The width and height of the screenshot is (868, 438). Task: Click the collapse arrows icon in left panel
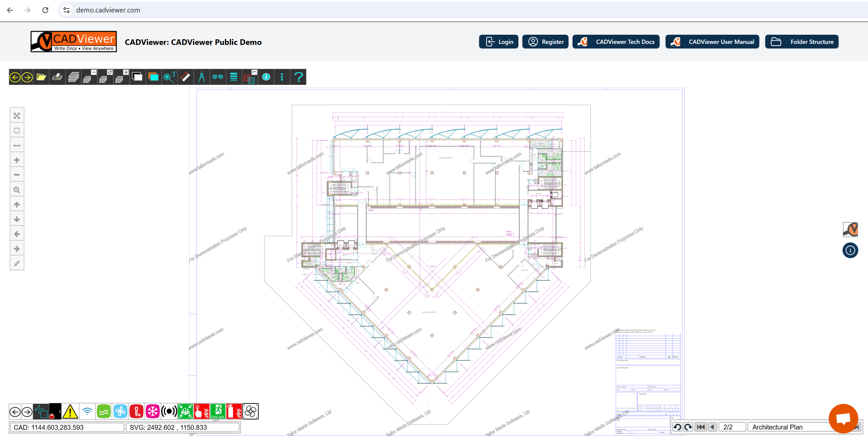click(17, 263)
